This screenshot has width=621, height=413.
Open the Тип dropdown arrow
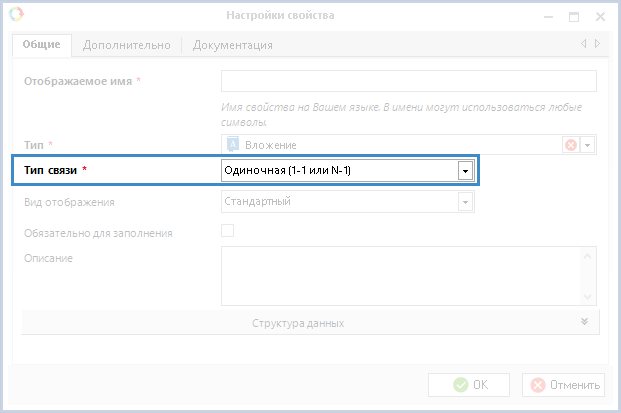coord(588,145)
